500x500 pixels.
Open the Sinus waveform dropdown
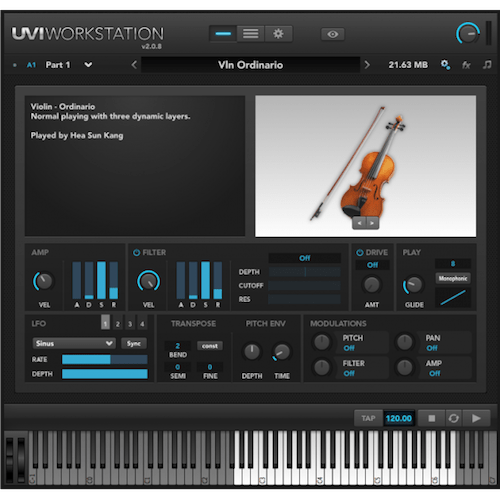(74, 343)
